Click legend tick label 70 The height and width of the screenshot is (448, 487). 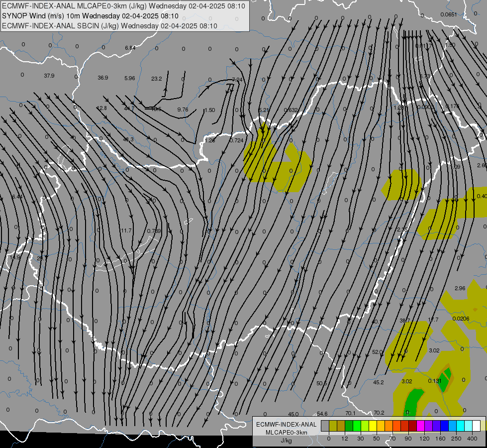(x=392, y=439)
